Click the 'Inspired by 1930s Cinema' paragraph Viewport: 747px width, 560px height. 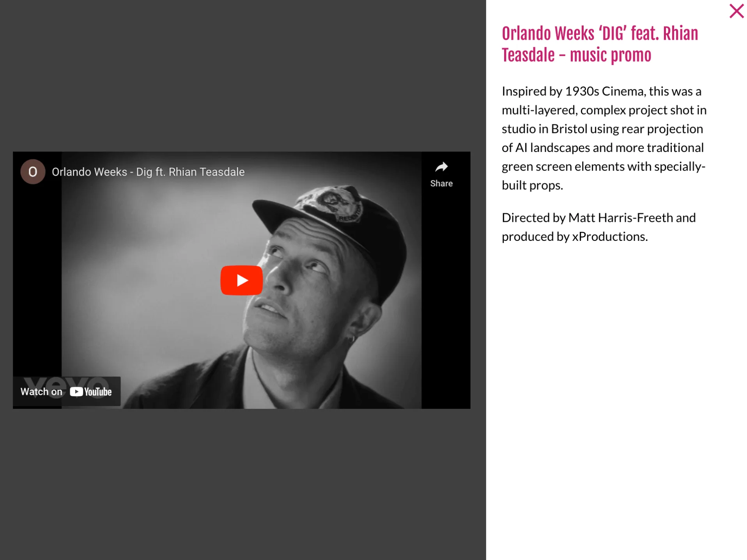tap(604, 138)
